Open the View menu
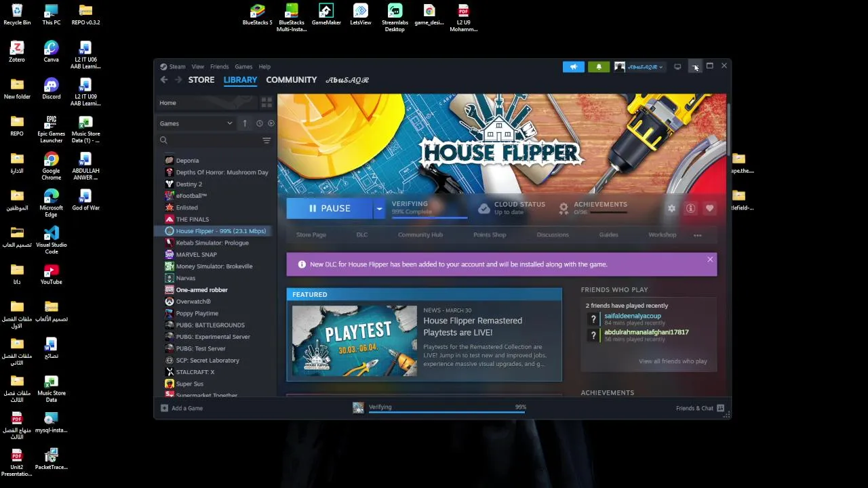This screenshot has height=488, width=868. click(197, 66)
